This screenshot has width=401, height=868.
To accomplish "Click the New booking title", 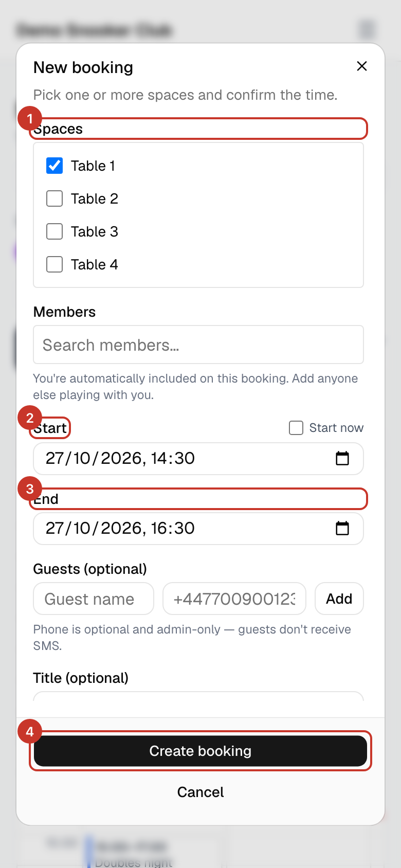I will 83,67.
